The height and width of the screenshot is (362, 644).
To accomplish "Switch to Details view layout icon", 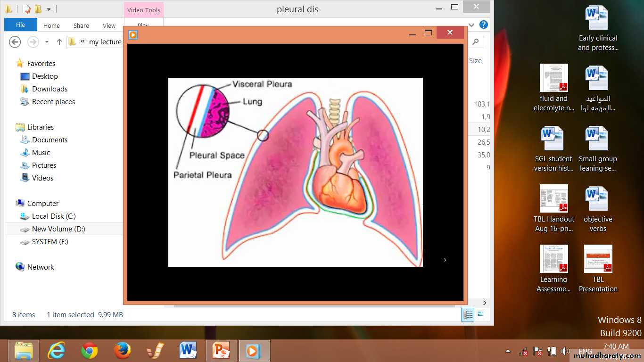I will [468, 314].
